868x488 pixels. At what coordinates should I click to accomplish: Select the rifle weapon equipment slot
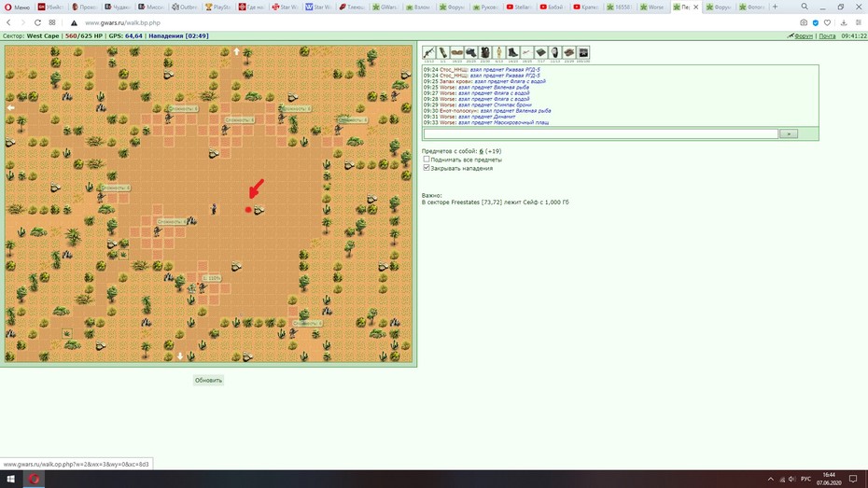pyautogui.click(x=428, y=52)
